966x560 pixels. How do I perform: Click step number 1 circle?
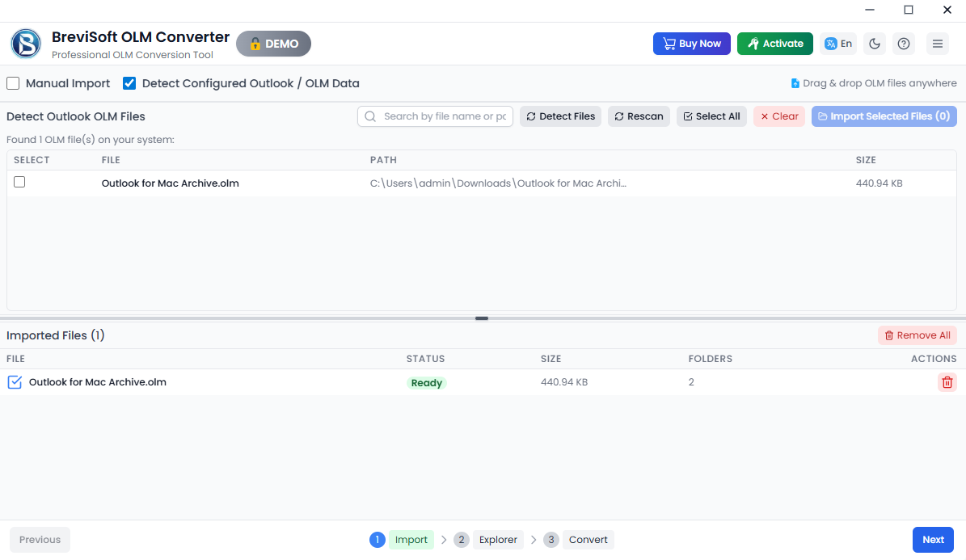[x=377, y=540]
